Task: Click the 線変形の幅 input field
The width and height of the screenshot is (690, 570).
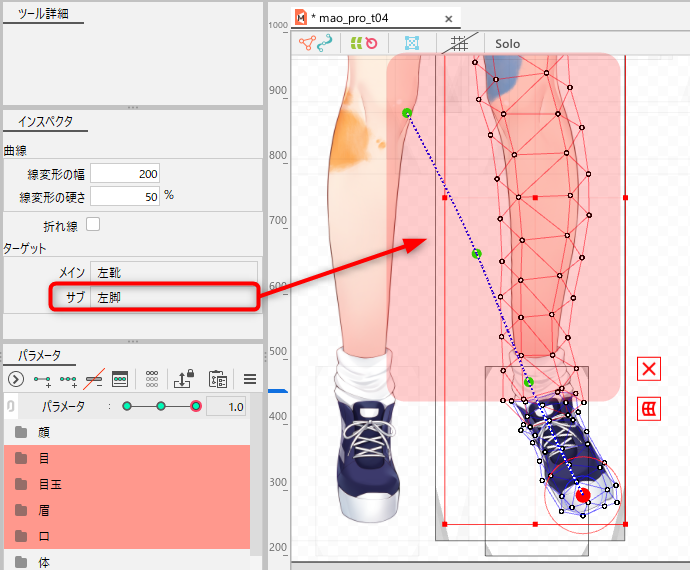Action: tap(125, 174)
